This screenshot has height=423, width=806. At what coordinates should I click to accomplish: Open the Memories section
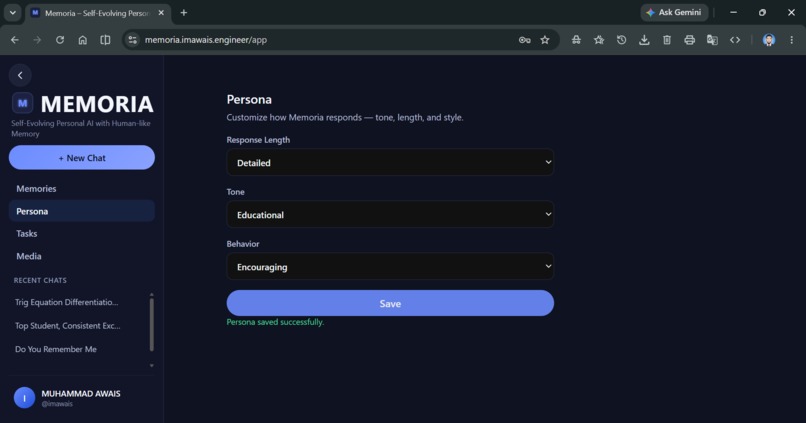click(x=82, y=189)
